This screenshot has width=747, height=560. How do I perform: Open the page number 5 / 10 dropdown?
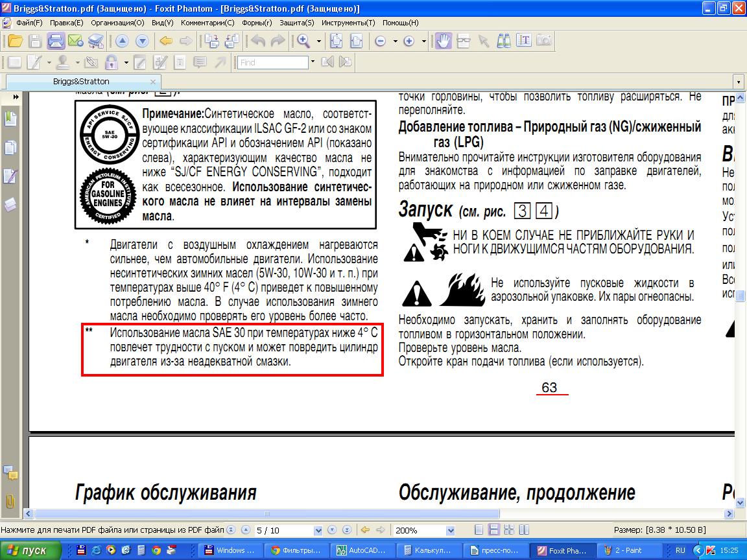317,530
